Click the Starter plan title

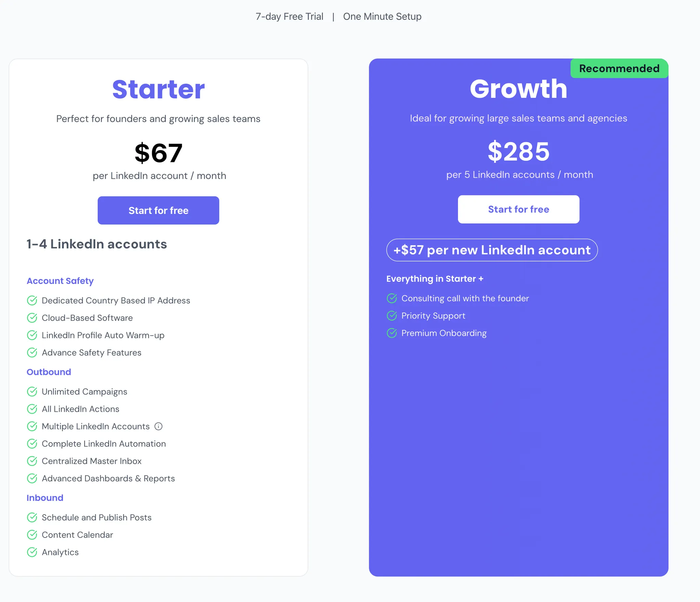point(158,90)
